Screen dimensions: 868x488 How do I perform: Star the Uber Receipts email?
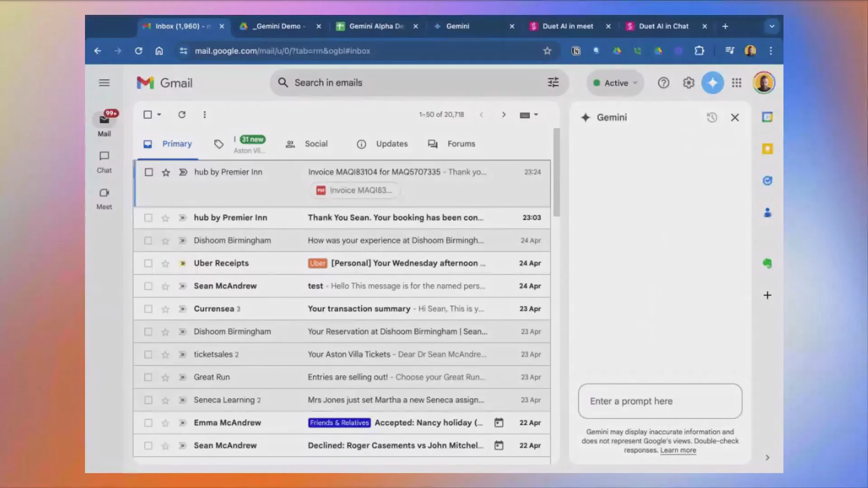click(x=165, y=263)
